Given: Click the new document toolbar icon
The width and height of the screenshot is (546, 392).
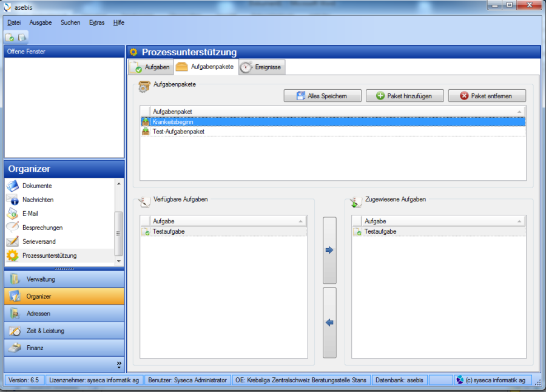Looking at the screenshot, I should coord(10,37).
